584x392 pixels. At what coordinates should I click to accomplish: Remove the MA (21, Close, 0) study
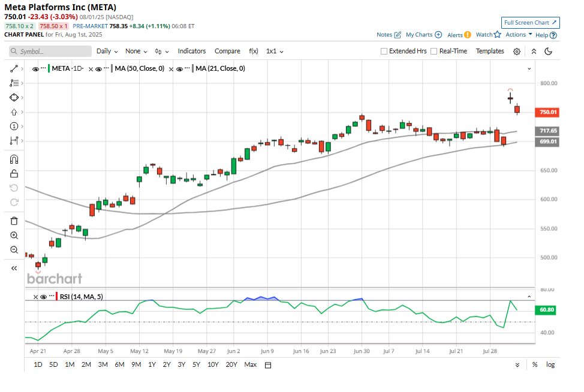[171, 70]
